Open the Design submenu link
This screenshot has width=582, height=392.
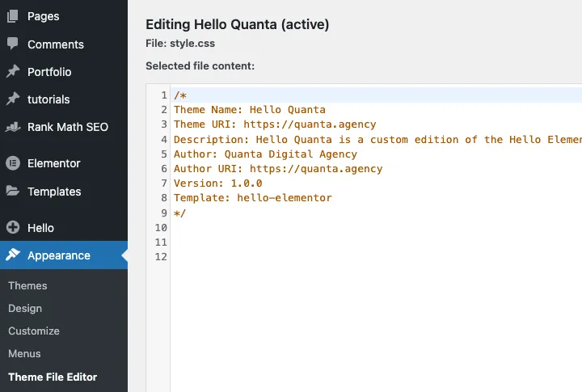point(25,308)
